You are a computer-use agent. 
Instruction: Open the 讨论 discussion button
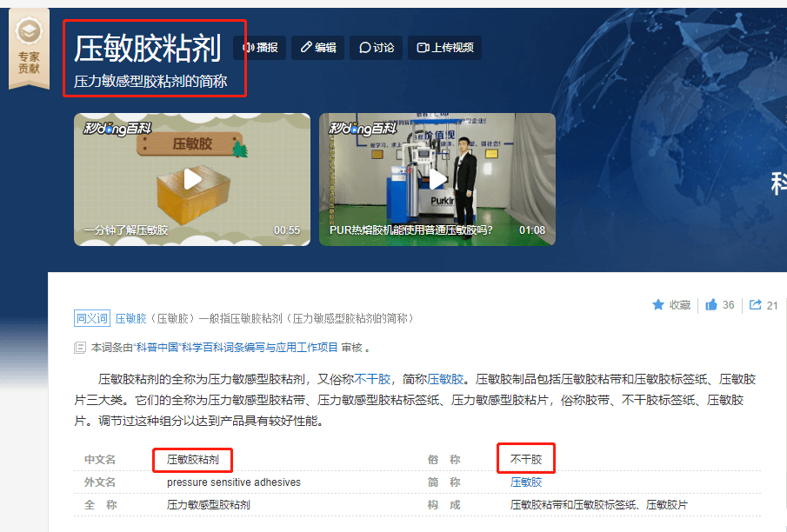pyautogui.click(x=376, y=48)
